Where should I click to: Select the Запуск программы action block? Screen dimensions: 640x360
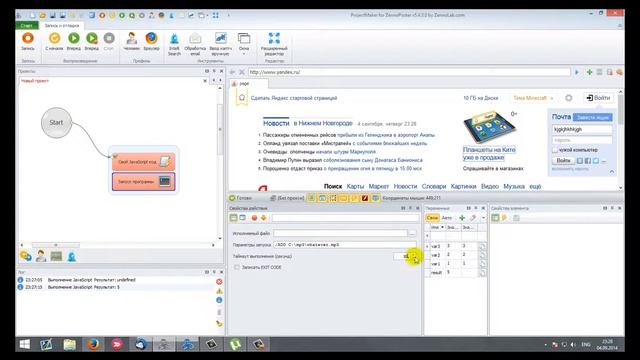coord(143,181)
